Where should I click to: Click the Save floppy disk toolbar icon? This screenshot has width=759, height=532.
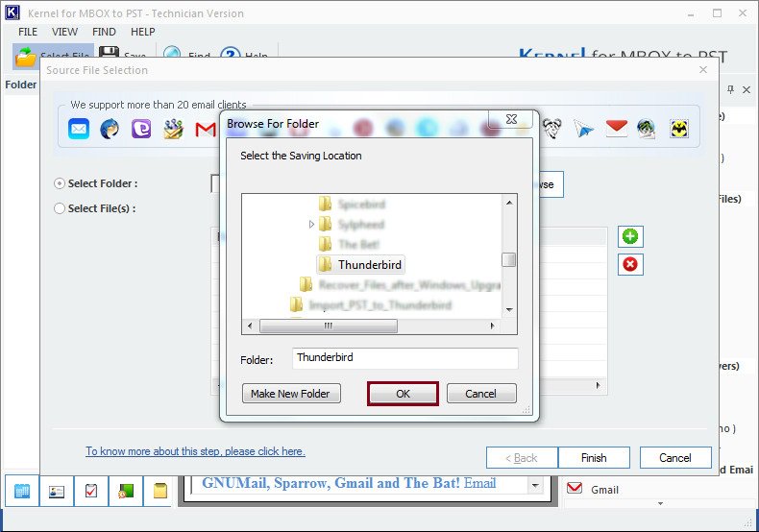coord(109,52)
